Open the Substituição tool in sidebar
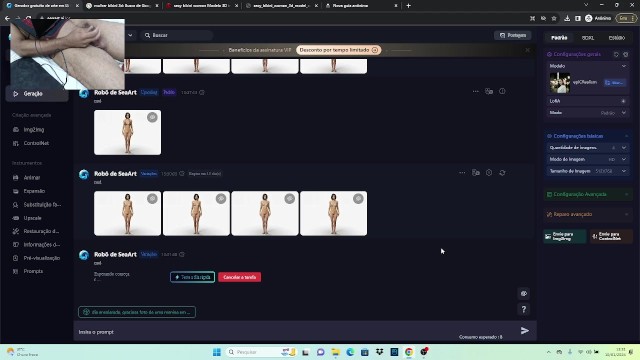Screen dimensions: 640x360 [x=37, y=204]
